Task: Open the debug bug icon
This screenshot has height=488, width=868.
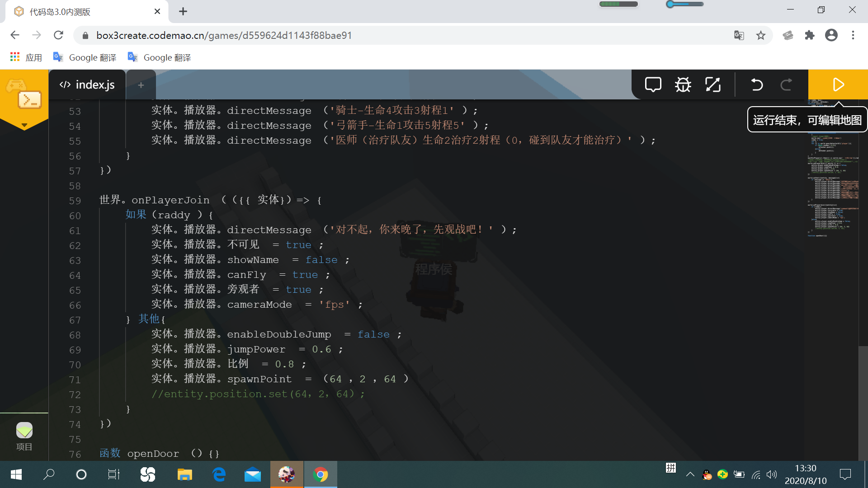Action: [683, 84]
